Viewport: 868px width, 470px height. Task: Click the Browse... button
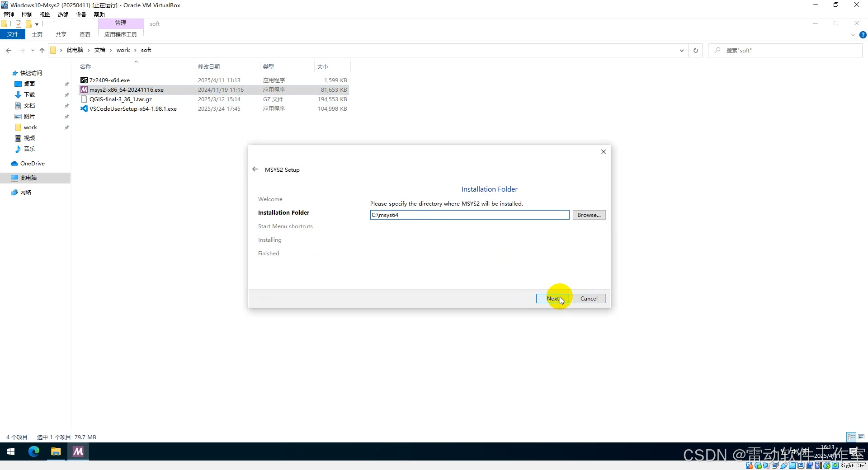pyautogui.click(x=589, y=215)
